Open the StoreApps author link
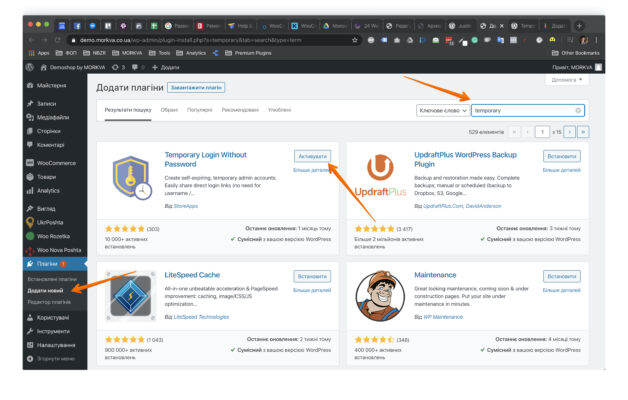This screenshot has width=628, height=400. (x=186, y=206)
